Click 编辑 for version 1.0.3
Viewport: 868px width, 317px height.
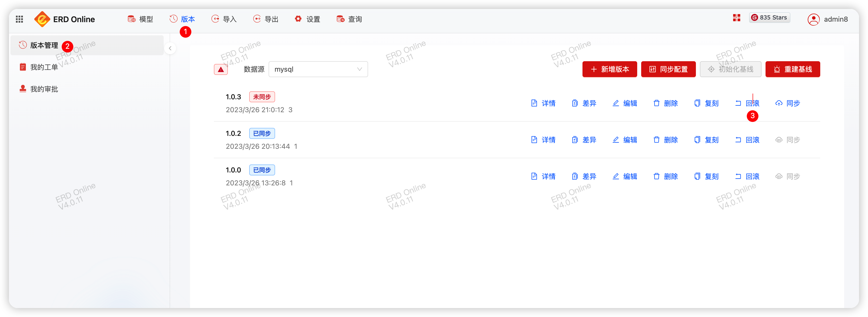point(625,103)
